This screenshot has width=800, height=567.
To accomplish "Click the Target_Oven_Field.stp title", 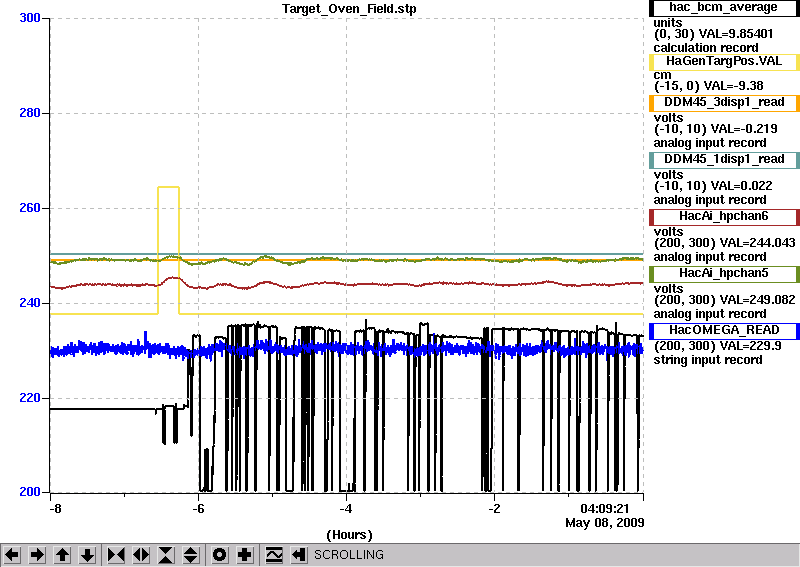I will pyautogui.click(x=349, y=9).
